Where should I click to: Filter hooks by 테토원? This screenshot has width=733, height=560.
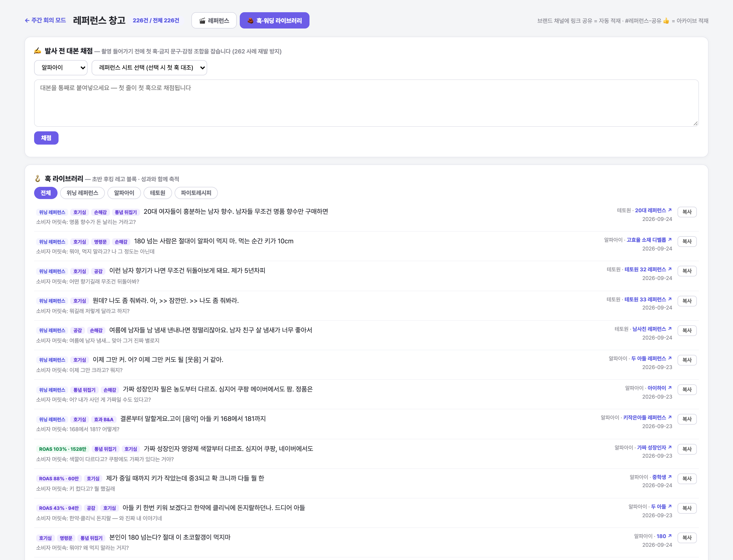pos(158,193)
